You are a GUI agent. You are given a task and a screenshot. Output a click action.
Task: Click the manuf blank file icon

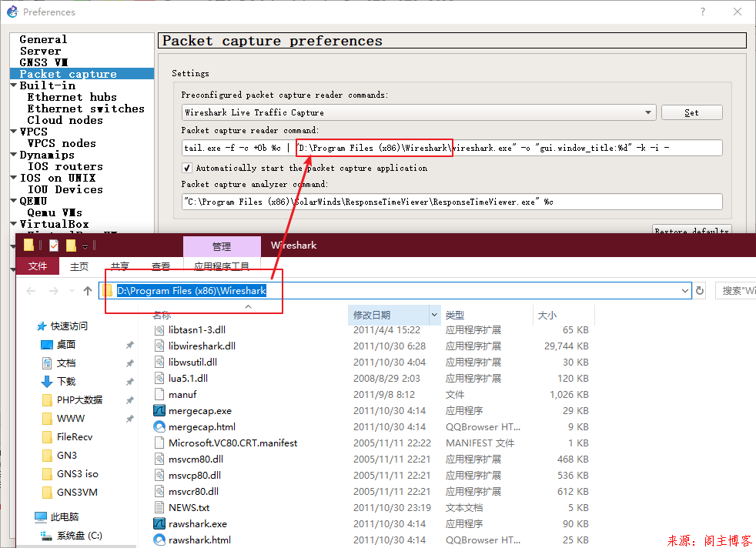(159, 394)
